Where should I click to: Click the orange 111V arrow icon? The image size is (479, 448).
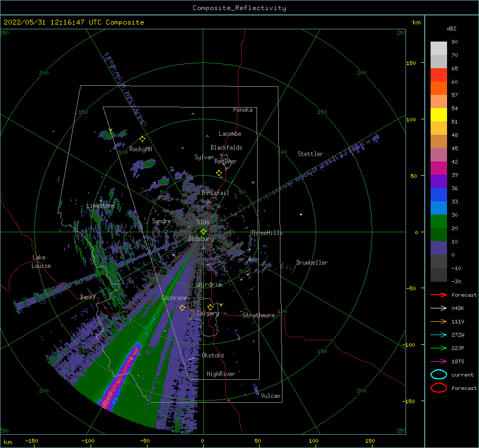pyautogui.click(x=439, y=321)
